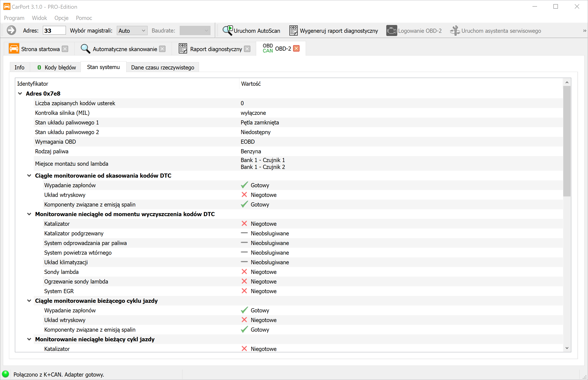Generate a diagnostic report via toolbar
Viewport: 588px width, 380px height.
point(333,31)
